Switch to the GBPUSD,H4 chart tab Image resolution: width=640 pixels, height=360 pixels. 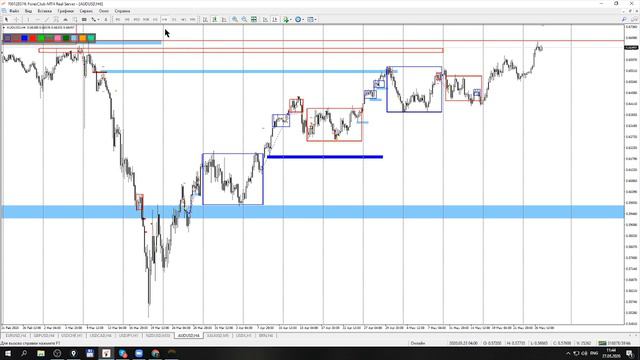(44, 336)
